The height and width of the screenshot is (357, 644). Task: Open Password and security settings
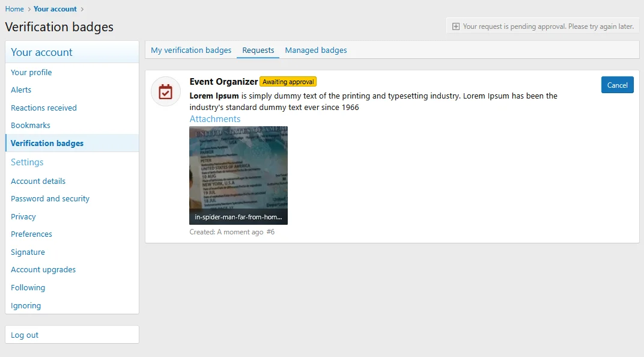point(72,199)
